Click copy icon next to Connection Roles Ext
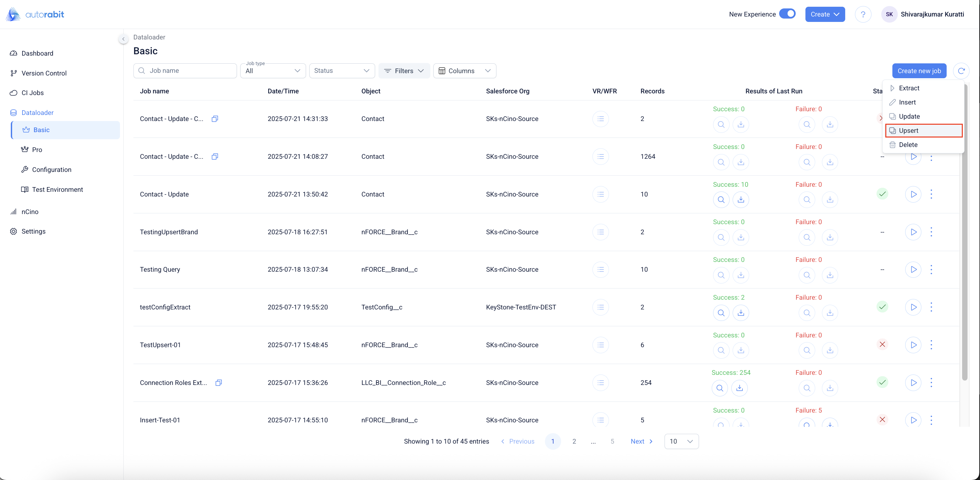The width and height of the screenshot is (980, 480). (x=218, y=383)
